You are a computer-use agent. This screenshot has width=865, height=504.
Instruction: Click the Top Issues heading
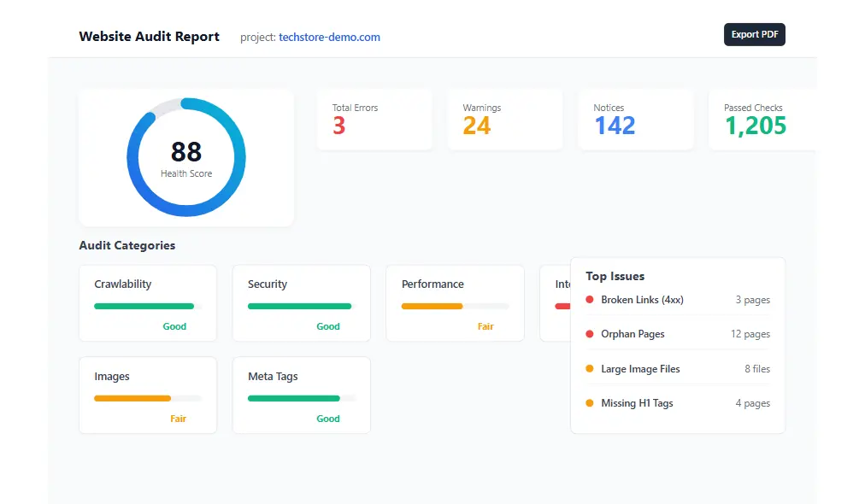point(615,276)
